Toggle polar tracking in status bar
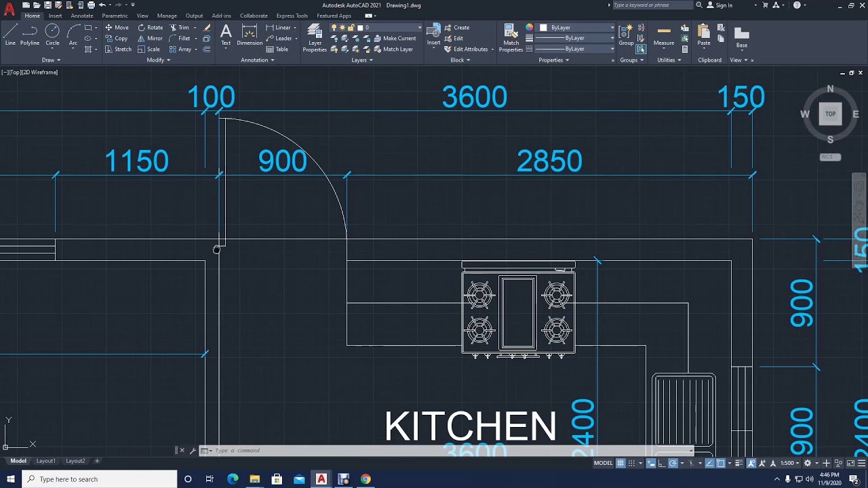This screenshot has height=488, width=868. tap(673, 463)
